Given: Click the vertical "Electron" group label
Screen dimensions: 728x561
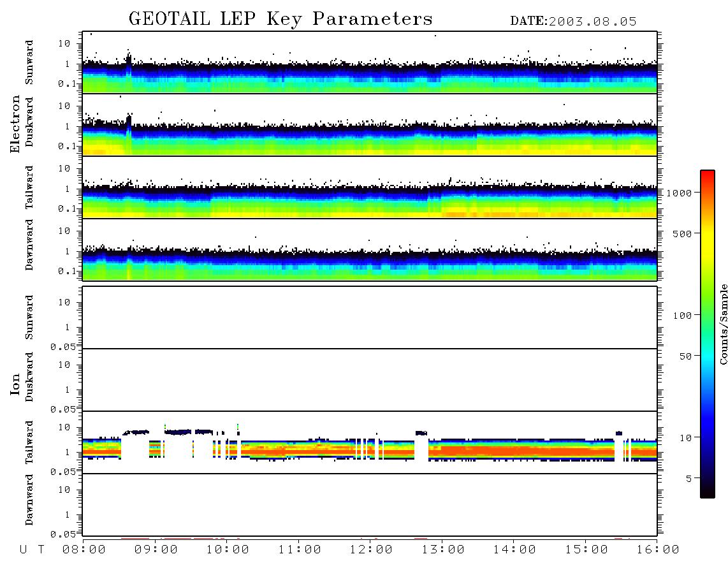Looking at the screenshot, I should 15,124.
